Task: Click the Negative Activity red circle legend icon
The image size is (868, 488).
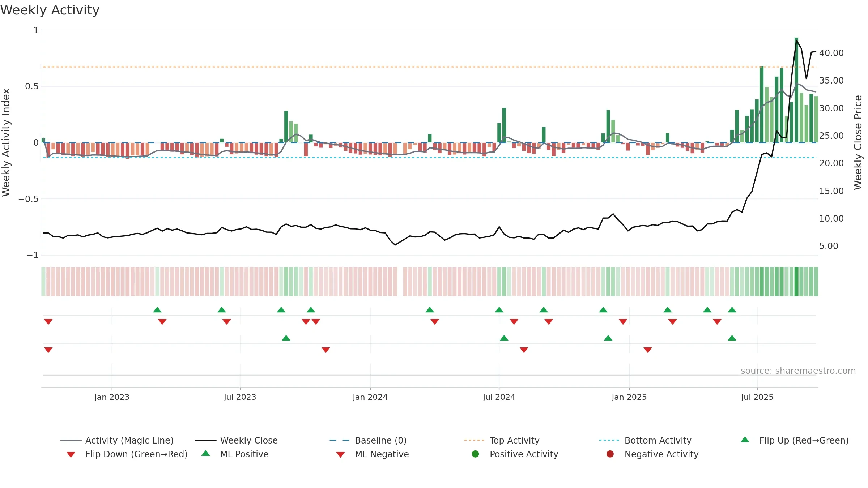Action: [x=610, y=454]
